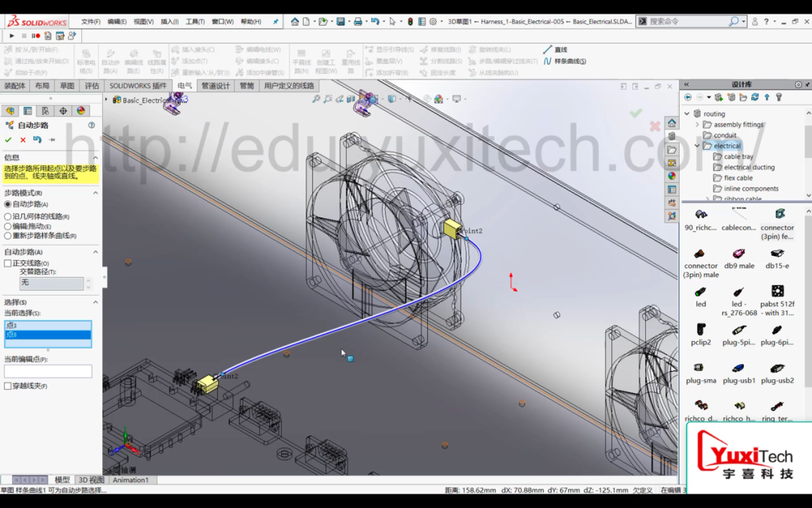
Task: Collapse the 选择 section
Action: point(95,303)
